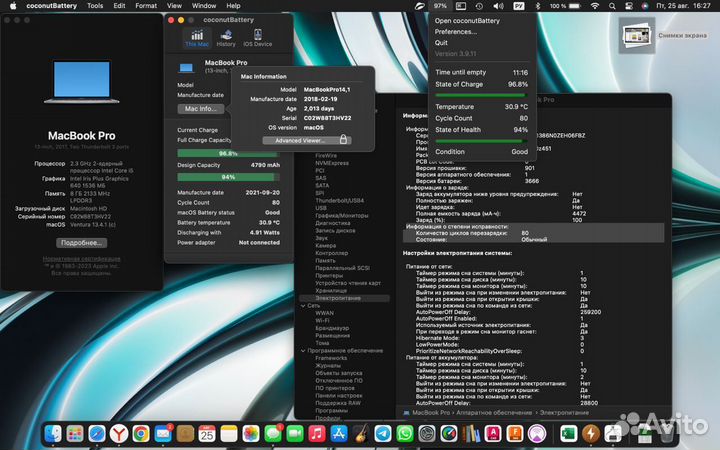Open the Window menu
The image size is (720, 450).
204,6
